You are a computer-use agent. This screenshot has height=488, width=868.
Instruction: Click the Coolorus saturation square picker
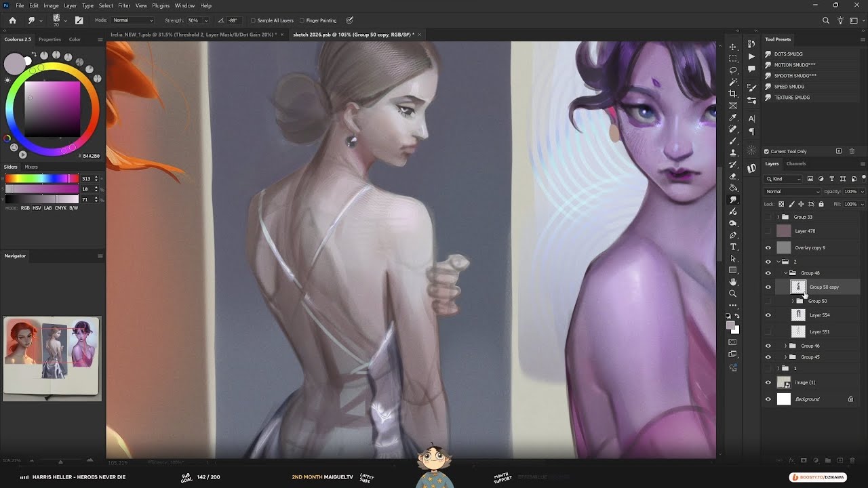52,108
